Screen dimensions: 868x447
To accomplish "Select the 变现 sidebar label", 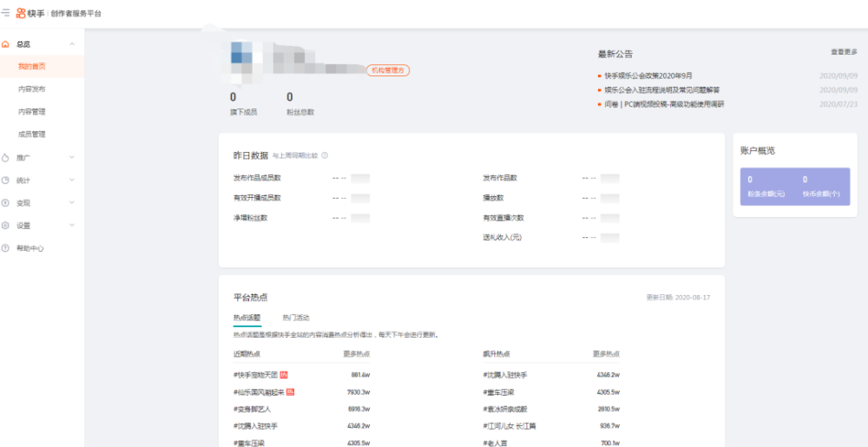I will click(23, 203).
